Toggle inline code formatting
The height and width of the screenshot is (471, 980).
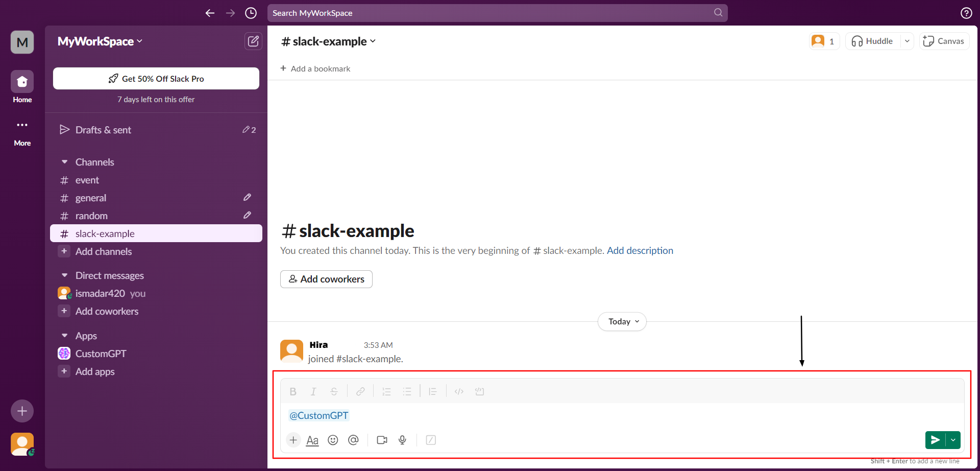coord(459,391)
